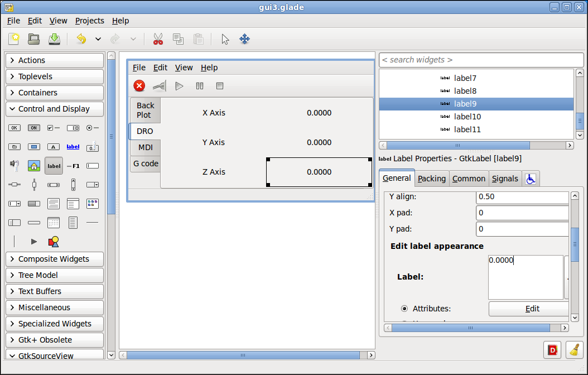Pick the Image widget with house icon
The width and height of the screenshot is (588, 375).
[33, 166]
